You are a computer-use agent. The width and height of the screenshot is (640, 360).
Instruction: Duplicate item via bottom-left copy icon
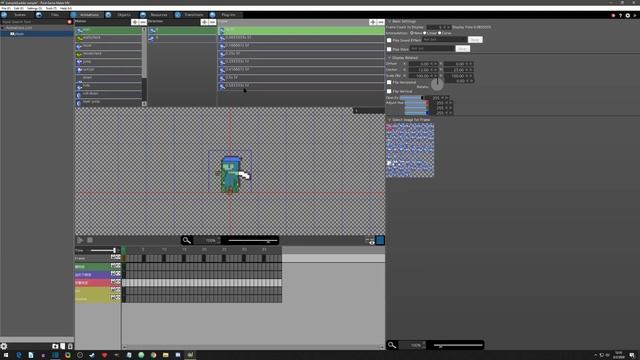tap(62, 346)
